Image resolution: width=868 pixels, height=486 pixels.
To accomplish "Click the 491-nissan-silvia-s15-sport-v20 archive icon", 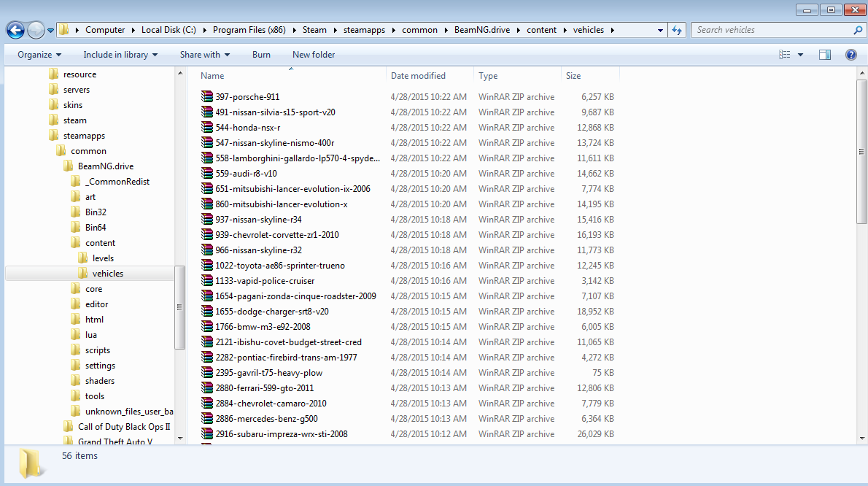I will point(207,112).
